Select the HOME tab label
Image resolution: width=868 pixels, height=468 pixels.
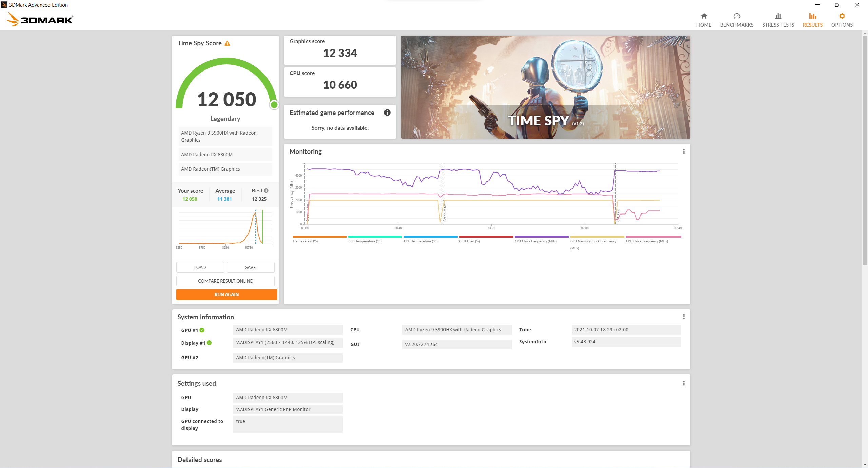point(704,25)
